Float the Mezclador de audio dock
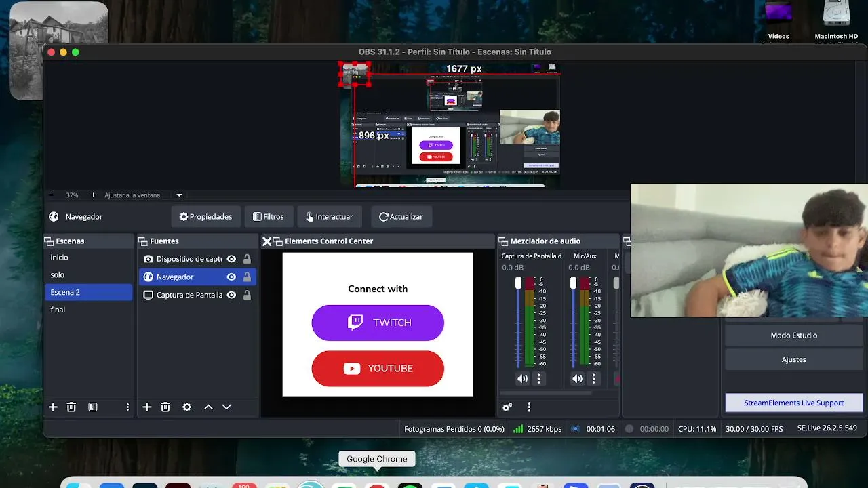Screen dimensions: 868x488 (x=503, y=241)
